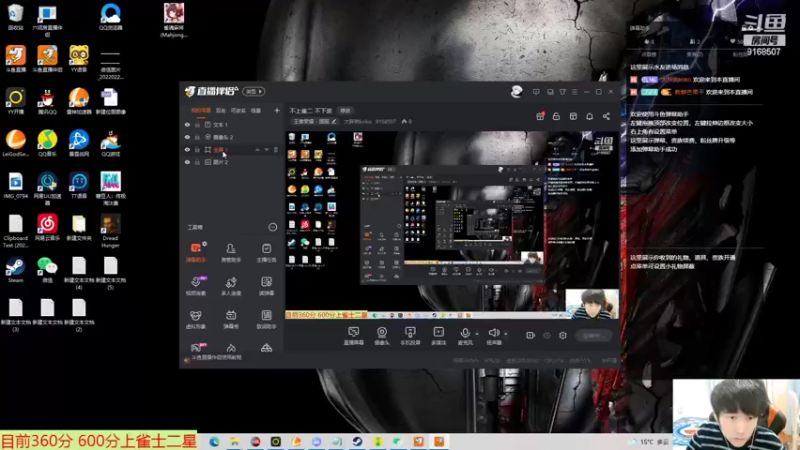800x450 pixels.
Task: Click the mode pill button beside the logo
Action: pos(254,91)
